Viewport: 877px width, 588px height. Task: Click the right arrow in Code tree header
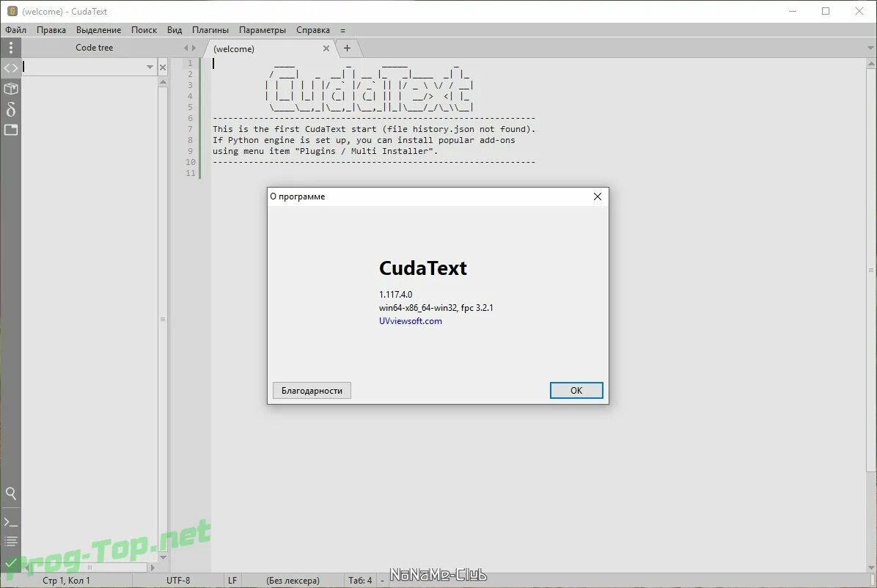194,48
